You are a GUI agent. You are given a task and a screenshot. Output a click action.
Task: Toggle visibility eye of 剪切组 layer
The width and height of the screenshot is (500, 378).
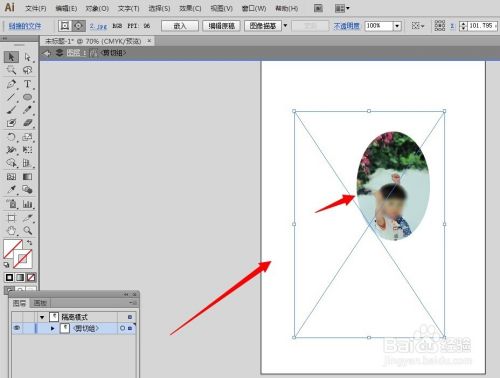click(17, 328)
